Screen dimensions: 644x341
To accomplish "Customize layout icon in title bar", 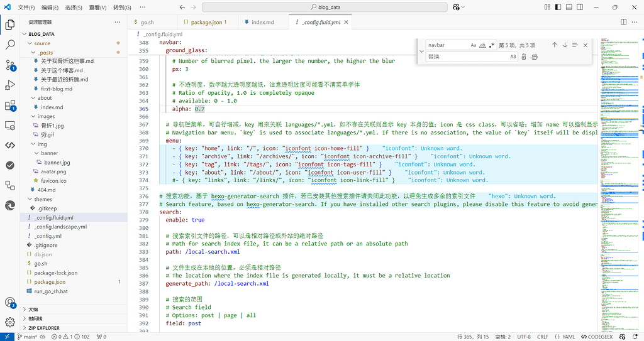I will tap(547, 7).
